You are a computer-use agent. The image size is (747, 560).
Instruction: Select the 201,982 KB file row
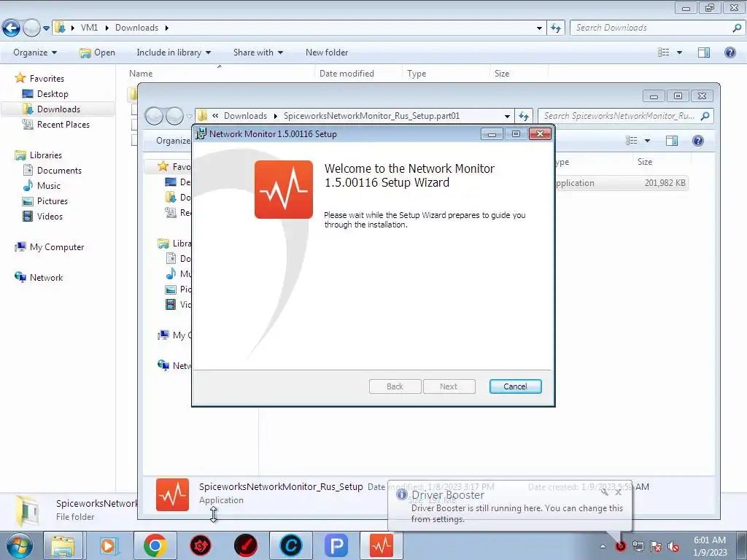[x=622, y=183]
